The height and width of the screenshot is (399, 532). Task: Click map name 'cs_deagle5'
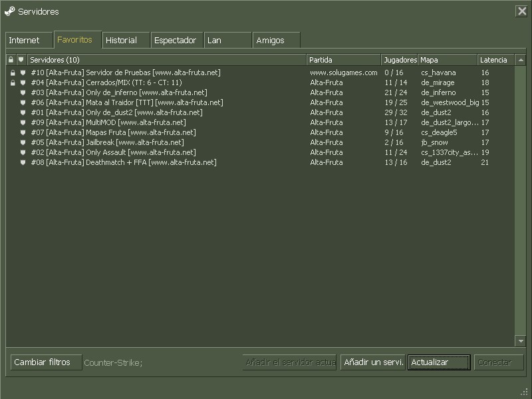coord(439,132)
